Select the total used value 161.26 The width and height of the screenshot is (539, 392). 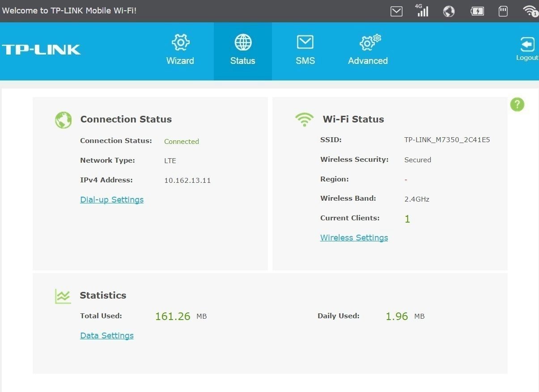point(173,316)
